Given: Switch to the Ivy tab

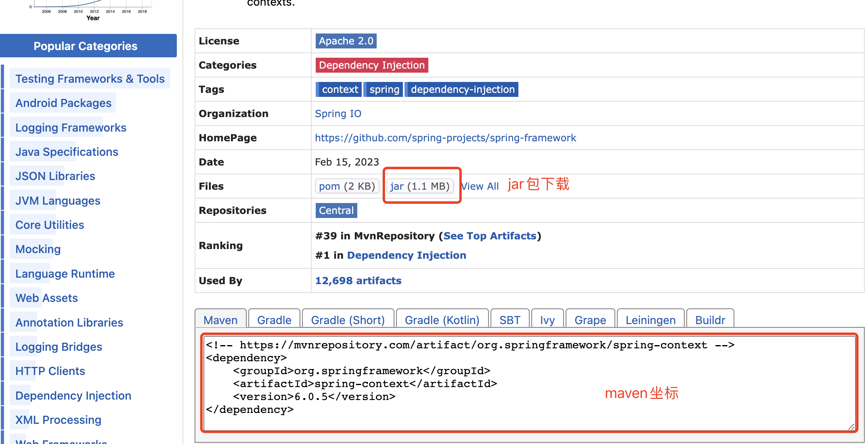Looking at the screenshot, I should [x=547, y=319].
